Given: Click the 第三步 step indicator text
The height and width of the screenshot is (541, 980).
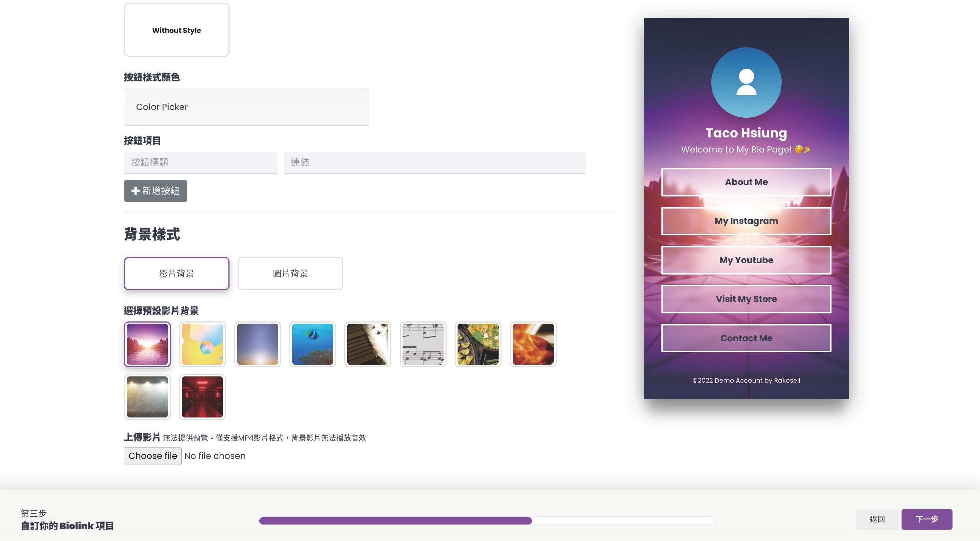Looking at the screenshot, I should click(33, 514).
